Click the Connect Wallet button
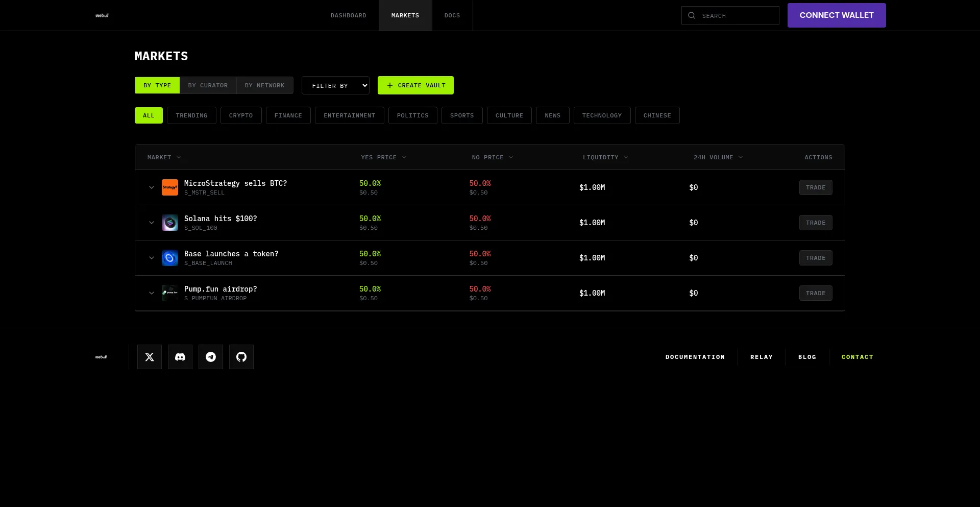Viewport: 980px width, 507px height. click(x=836, y=15)
